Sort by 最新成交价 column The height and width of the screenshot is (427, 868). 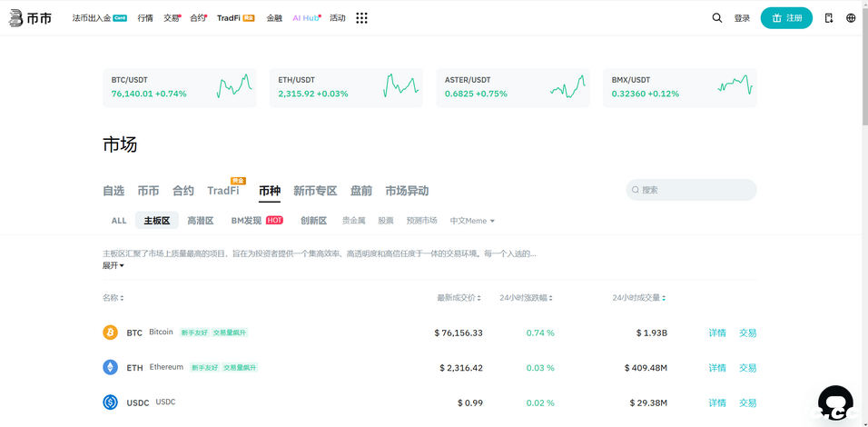[459, 298]
